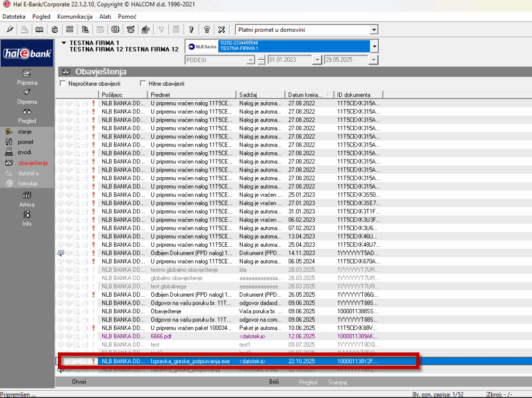
Task: Open the Otprema paper plane section
Action: coord(27,96)
